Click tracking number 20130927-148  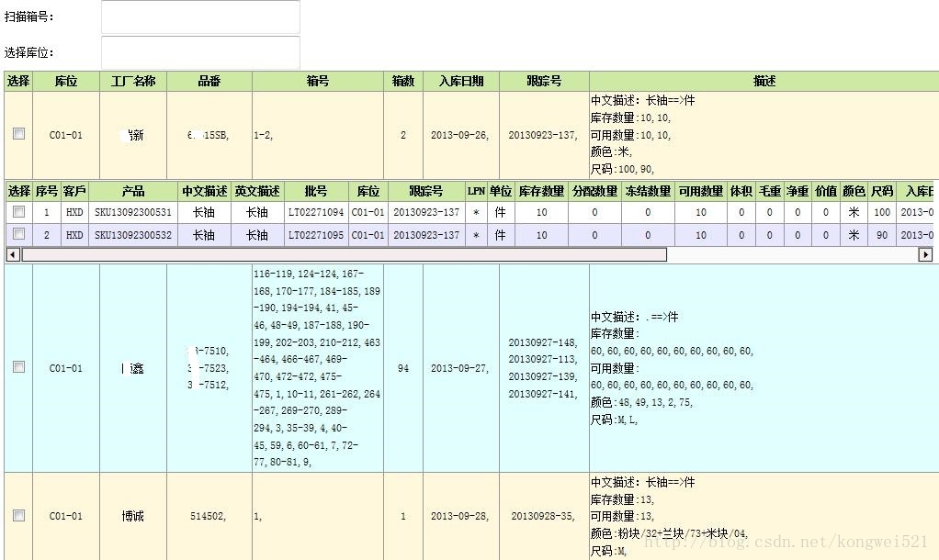pyautogui.click(x=543, y=342)
